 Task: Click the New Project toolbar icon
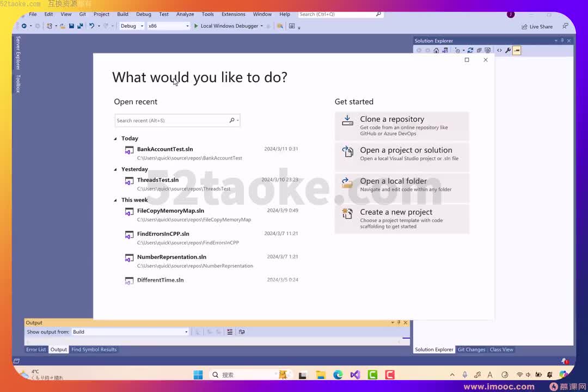coord(49,26)
